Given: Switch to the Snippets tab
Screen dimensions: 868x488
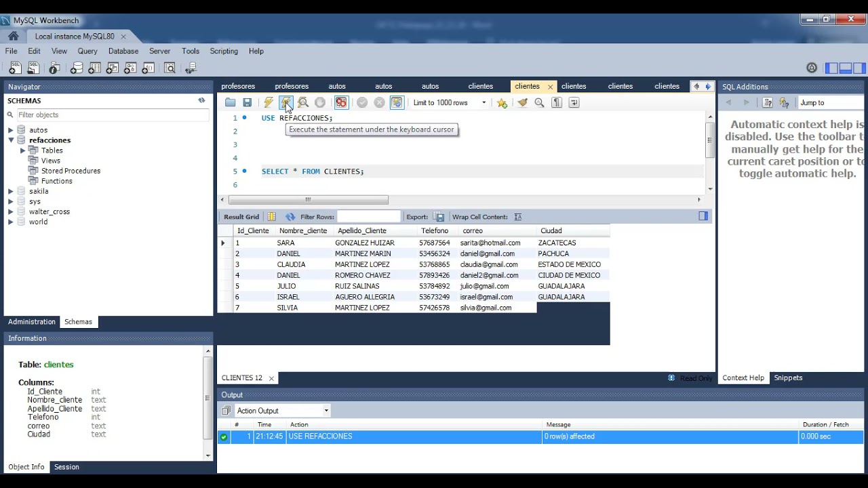Looking at the screenshot, I should point(788,378).
